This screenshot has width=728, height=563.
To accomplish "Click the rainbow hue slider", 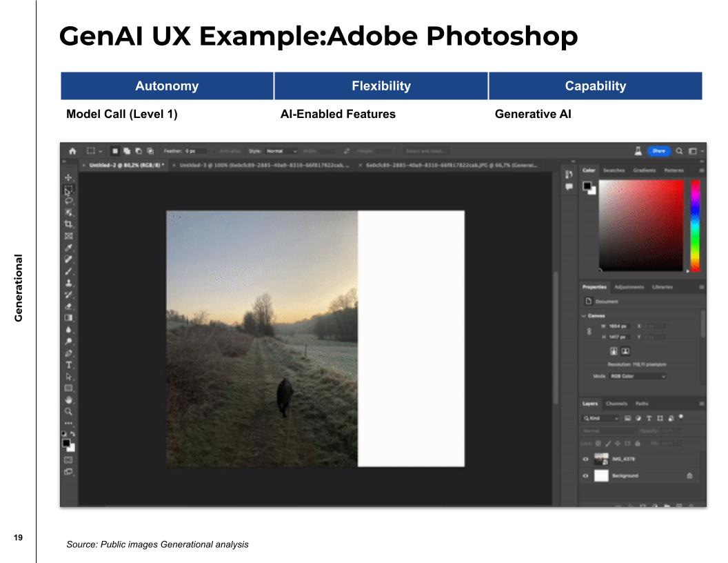I will 695,226.
